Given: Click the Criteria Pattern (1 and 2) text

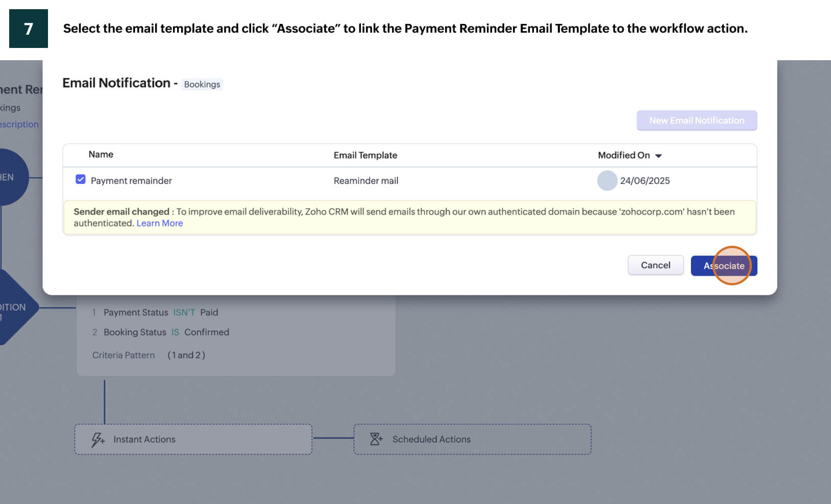Looking at the screenshot, I should point(149,355).
